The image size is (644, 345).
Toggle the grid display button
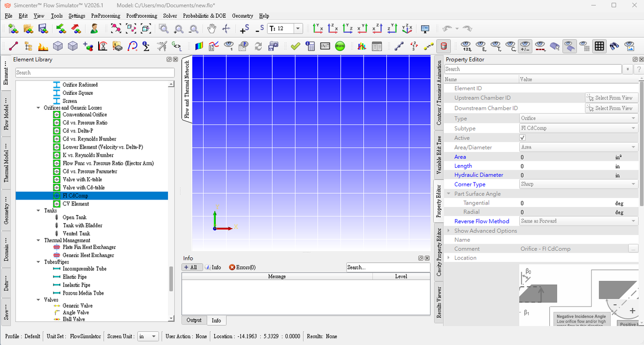[599, 46]
